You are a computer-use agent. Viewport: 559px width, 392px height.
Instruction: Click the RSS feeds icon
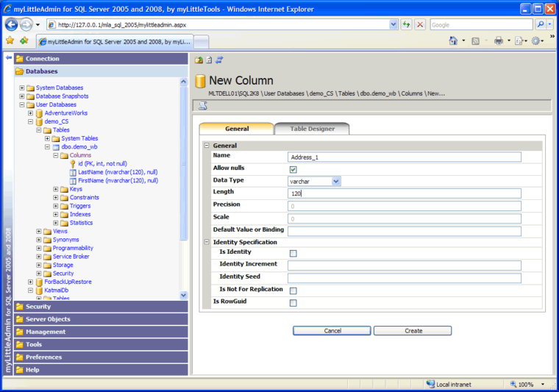pyautogui.click(x=475, y=41)
